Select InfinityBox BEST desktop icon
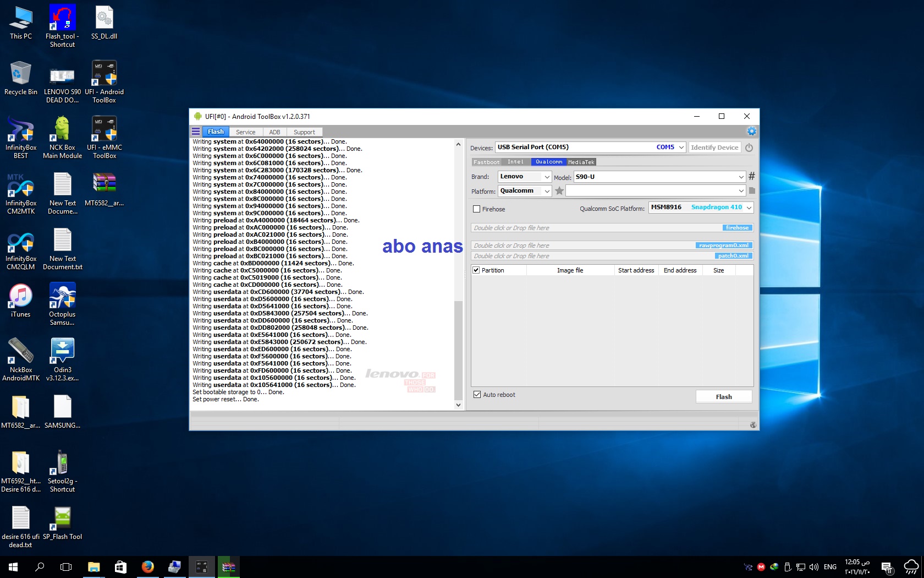 tap(21, 137)
